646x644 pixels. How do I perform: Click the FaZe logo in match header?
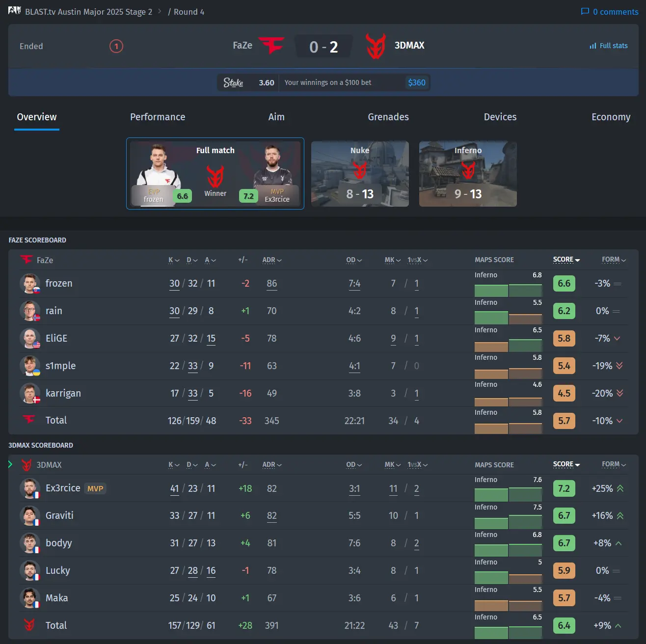click(271, 45)
